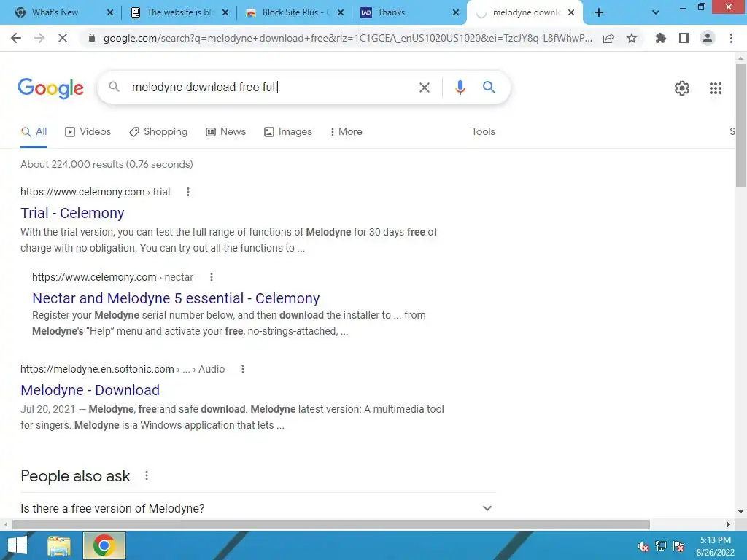The height and width of the screenshot is (560, 747).
Task: Open options for the celemony.com trial result
Action: click(x=188, y=192)
